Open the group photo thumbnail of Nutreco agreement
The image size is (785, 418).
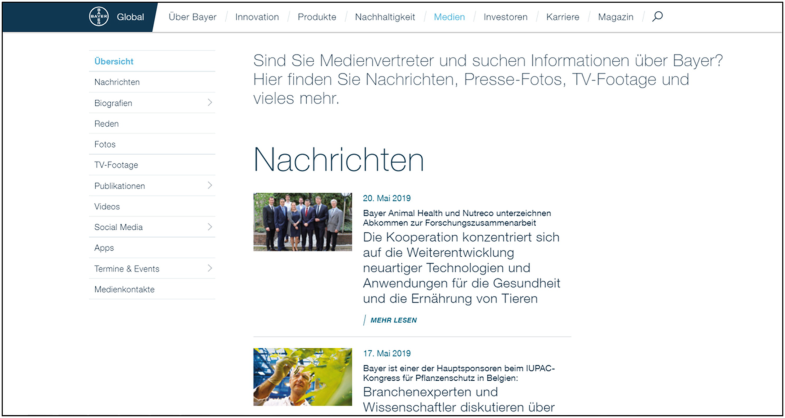coord(302,222)
